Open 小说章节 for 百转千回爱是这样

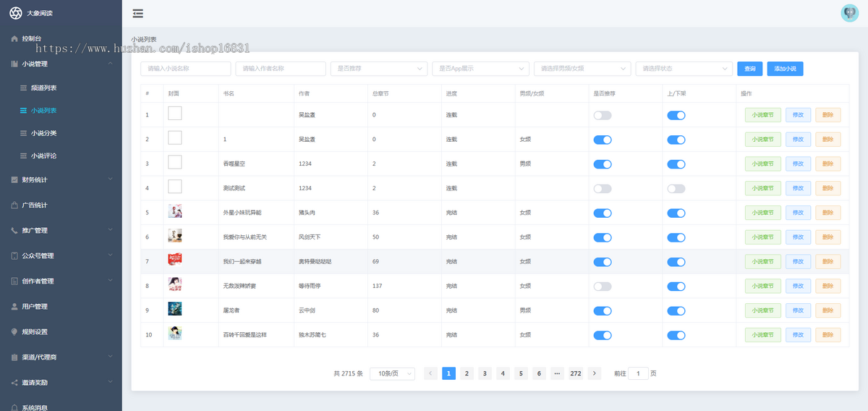coord(763,335)
